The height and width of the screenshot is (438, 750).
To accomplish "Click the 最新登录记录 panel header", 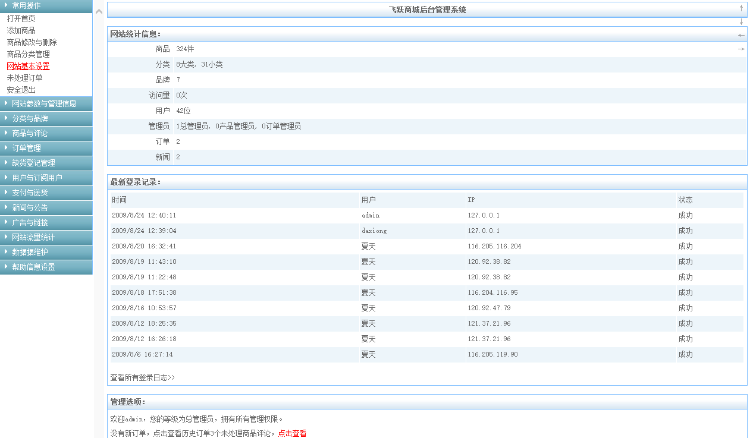I will (427, 182).
